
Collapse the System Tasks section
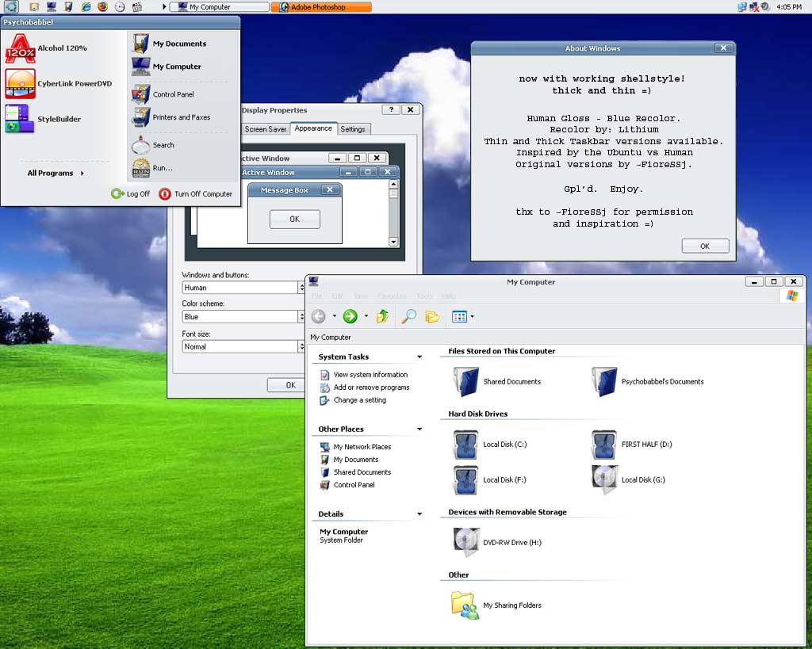(419, 357)
